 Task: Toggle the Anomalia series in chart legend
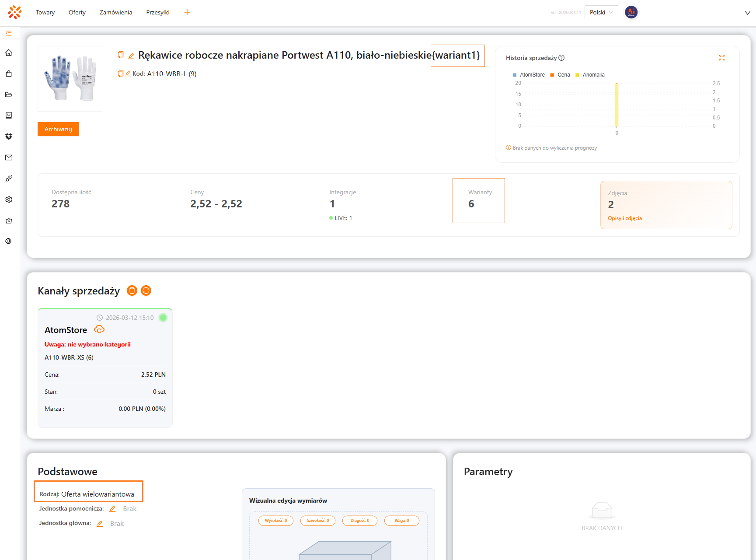tap(590, 75)
